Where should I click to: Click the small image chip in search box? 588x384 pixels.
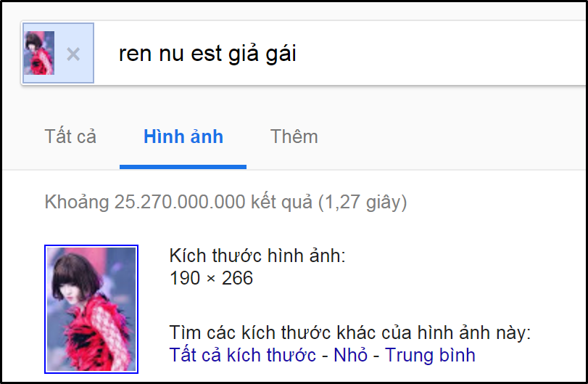click(39, 53)
